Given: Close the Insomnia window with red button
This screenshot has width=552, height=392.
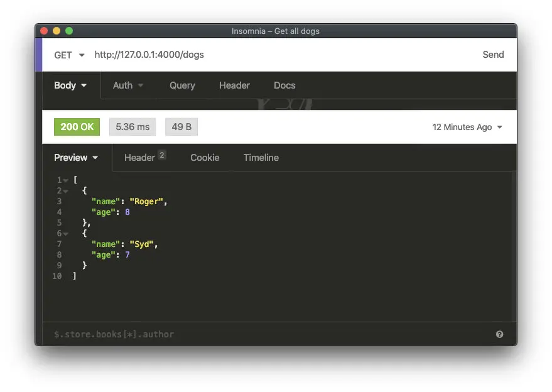Looking at the screenshot, I should (x=44, y=31).
